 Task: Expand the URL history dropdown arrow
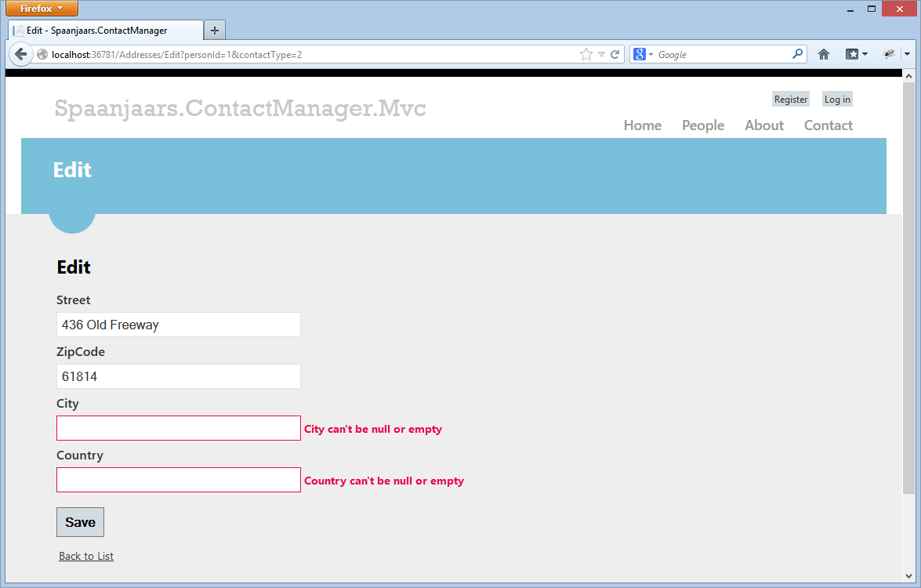click(601, 54)
